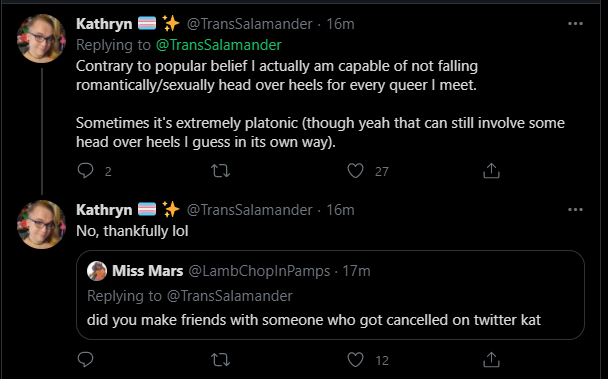
Task: Open Kathryn's avatar on second tweet
Action: click(x=41, y=224)
